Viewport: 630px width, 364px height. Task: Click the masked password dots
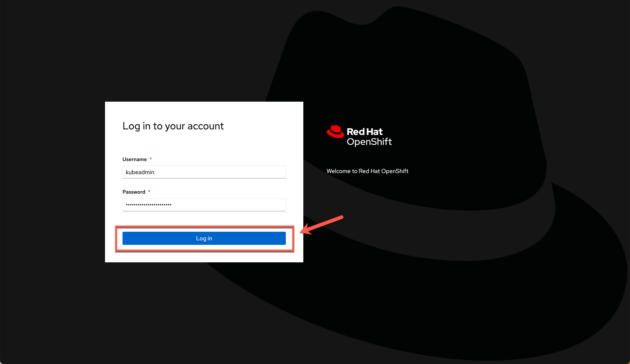(x=148, y=204)
